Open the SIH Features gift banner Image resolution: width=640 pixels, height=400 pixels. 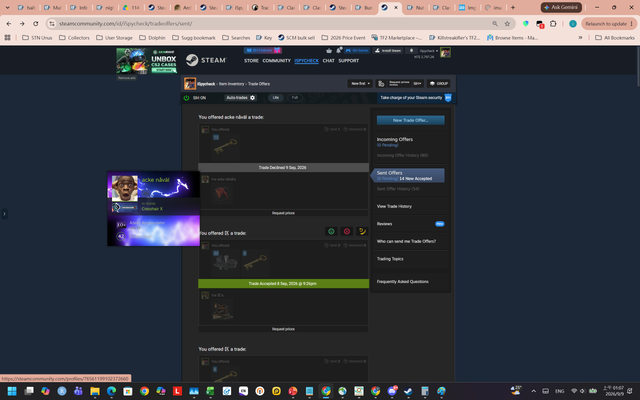click(262, 50)
